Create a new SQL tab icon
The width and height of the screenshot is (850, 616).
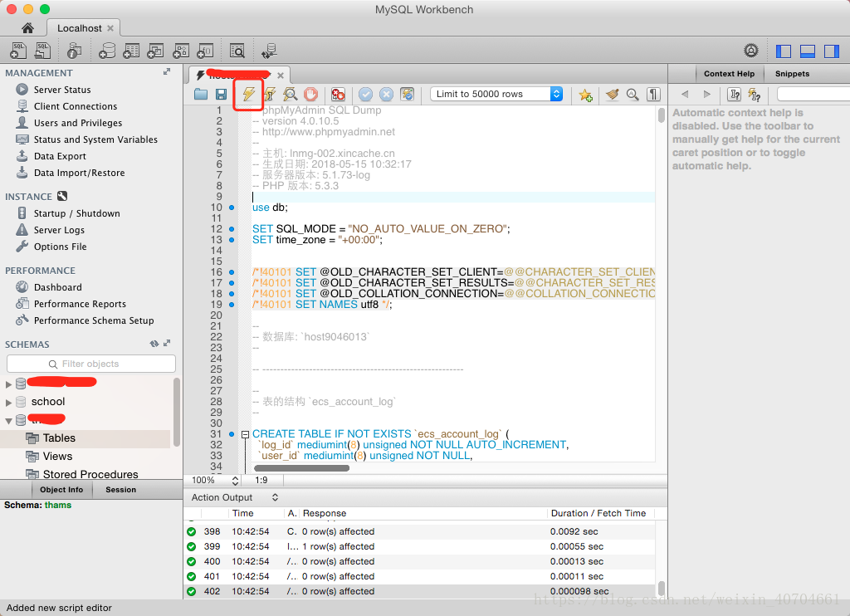pyautogui.click(x=18, y=51)
